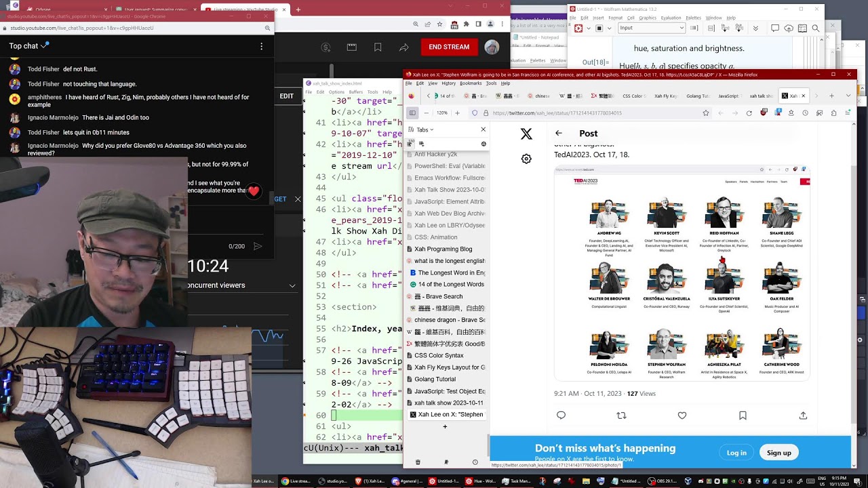Viewport: 868px width, 488px height.
Task: Open X settings gear icon
Action: pos(526,159)
